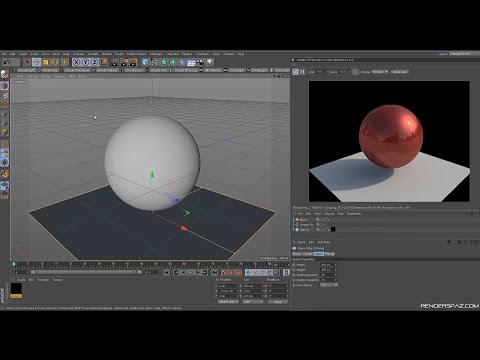The height and width of the screenshot is (360, 480).
Task: Select the black material swatch in material manager
Action: click(x=16, y=289)
